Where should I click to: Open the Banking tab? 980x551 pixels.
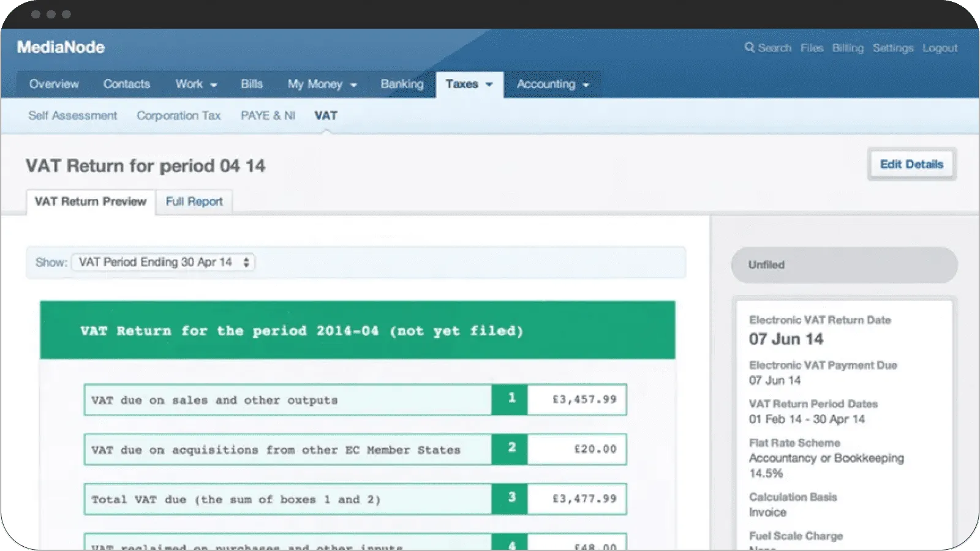click(x=402, y=84)
